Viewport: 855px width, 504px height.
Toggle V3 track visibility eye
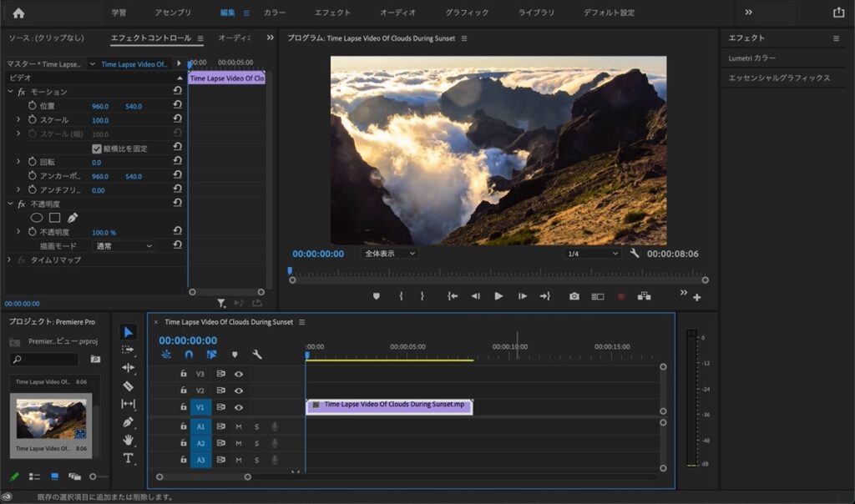[x=238, y=374]
